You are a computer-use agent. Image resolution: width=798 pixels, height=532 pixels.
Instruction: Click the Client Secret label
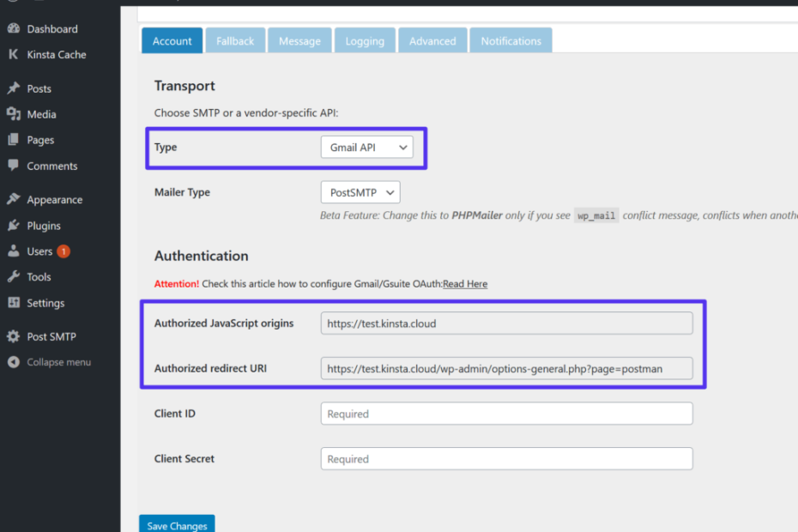click(184, 458)
